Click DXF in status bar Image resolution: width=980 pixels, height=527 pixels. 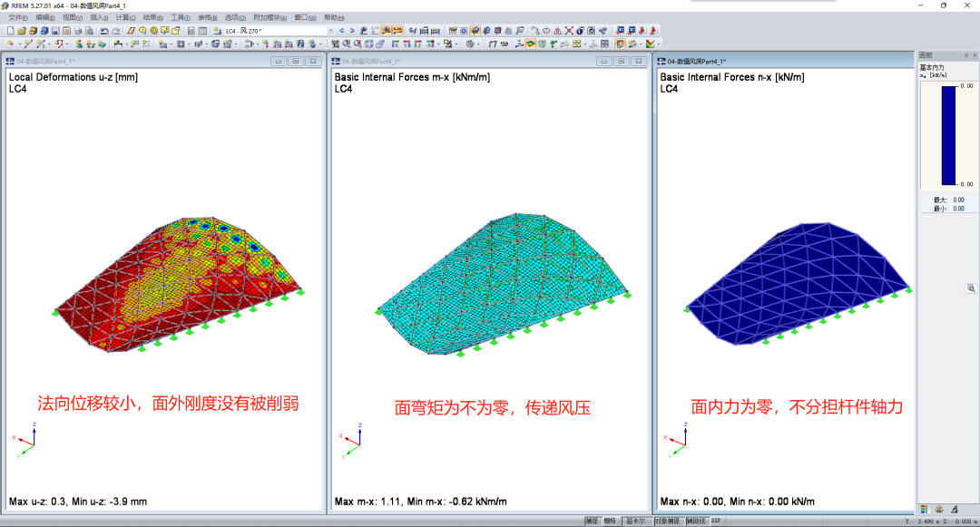pyautogui.click(x=716, y=521)
